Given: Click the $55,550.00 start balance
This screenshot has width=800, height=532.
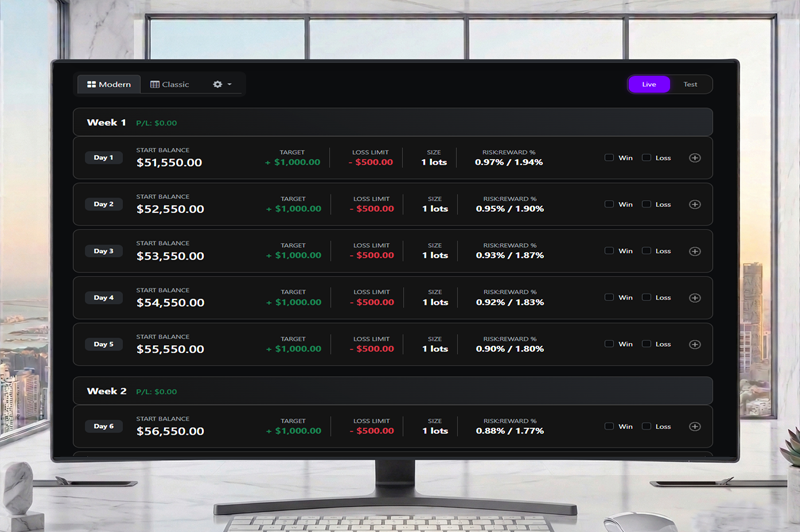Looking at the screenshot, I should 170,349.
